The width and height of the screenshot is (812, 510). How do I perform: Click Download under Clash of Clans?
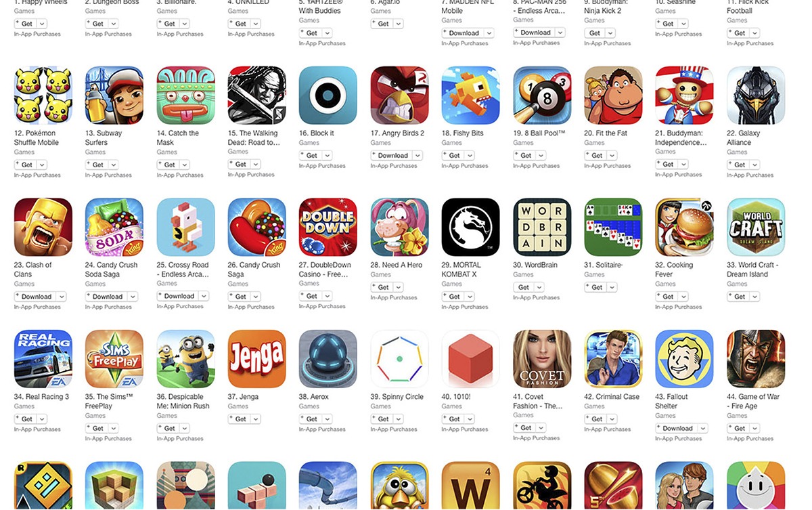(35, 297)
